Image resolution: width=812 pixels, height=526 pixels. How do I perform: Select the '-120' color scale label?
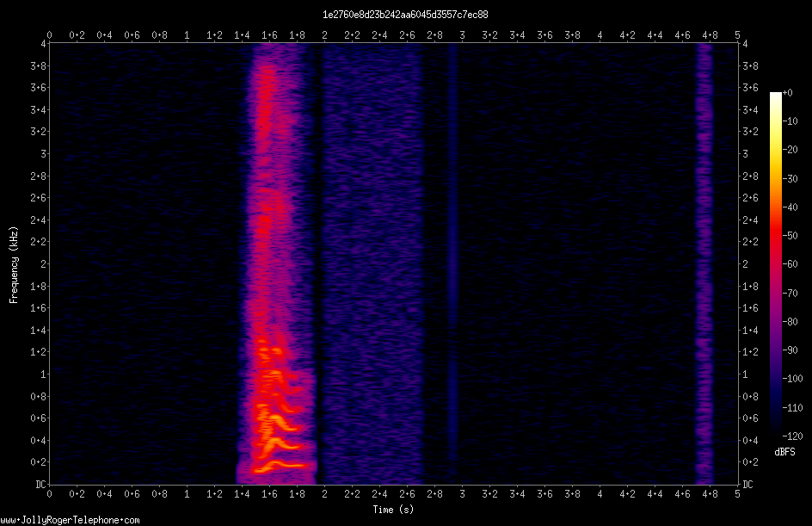tap(792, 436)
